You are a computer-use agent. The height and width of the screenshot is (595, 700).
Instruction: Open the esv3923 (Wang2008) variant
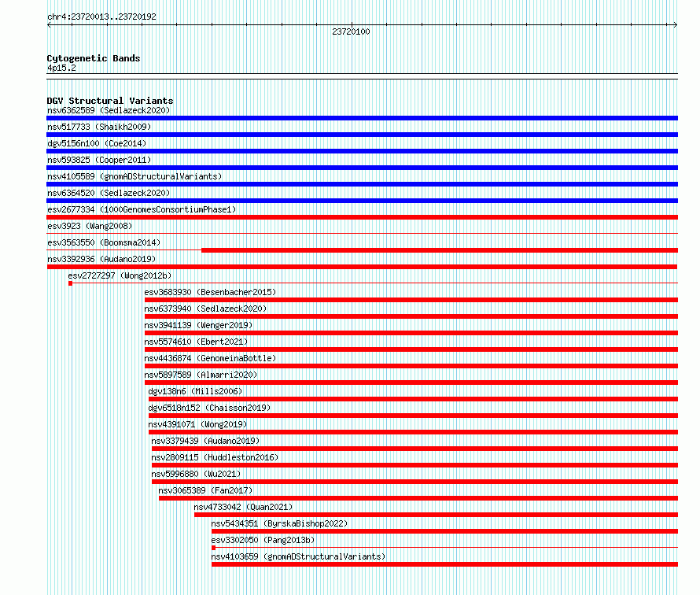pyautogui.click(x=90, y=226)
